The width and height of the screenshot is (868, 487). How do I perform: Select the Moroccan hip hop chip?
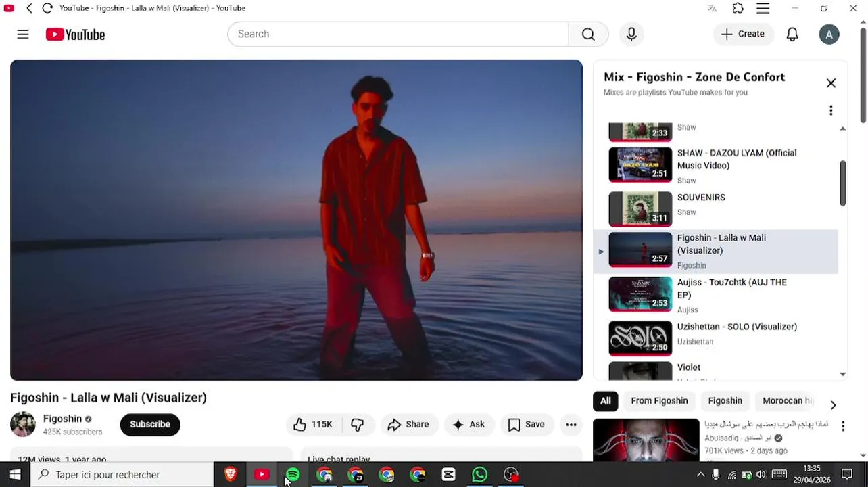pyautogui.click(x=788, y=400)
